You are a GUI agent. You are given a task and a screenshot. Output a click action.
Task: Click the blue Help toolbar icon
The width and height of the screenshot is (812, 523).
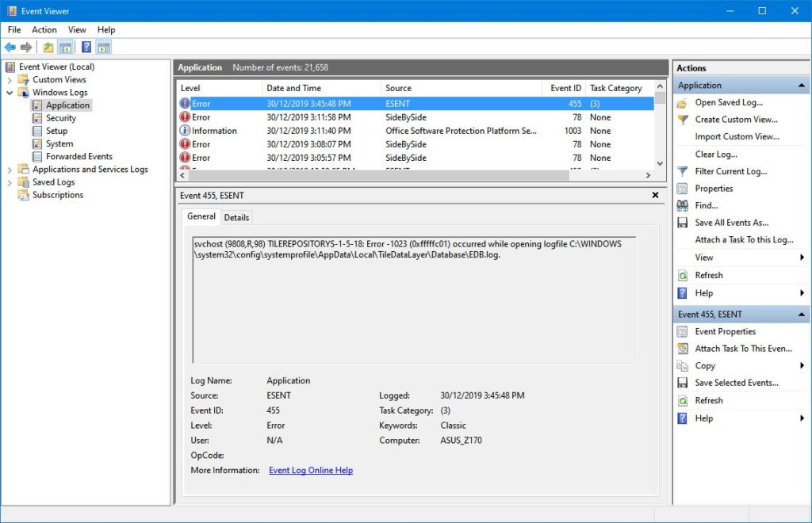click(86, 48)
